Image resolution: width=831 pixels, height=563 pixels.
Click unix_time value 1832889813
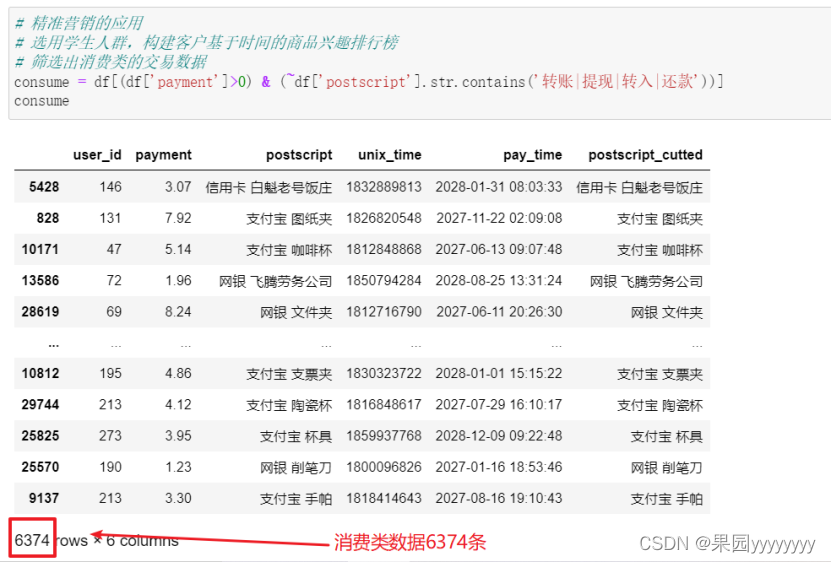pyautogui.click(x=384, y=187)
